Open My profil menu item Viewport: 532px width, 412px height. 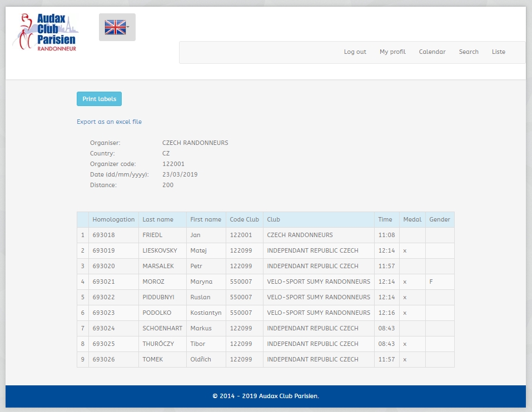[x=392, y=52]
